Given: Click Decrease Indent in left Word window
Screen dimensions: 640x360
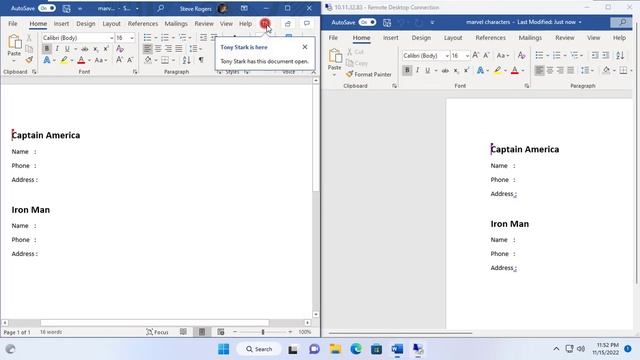Looking at the screenshot, I should (x=203, y=38).
